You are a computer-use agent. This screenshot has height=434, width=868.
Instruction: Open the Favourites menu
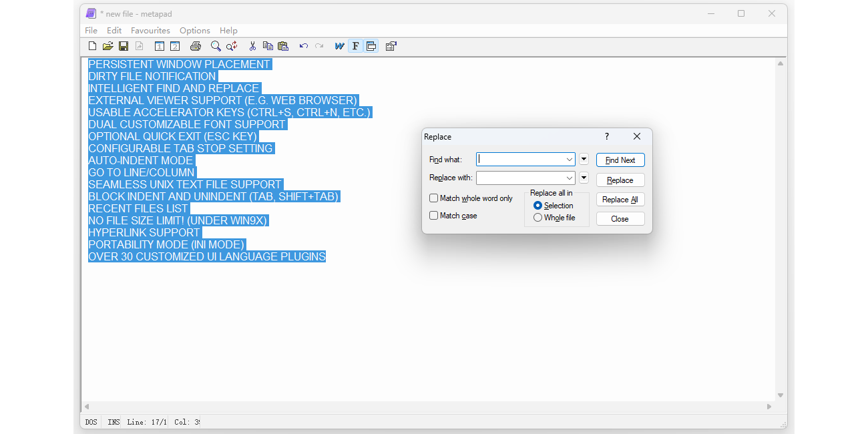click(150, 31)
